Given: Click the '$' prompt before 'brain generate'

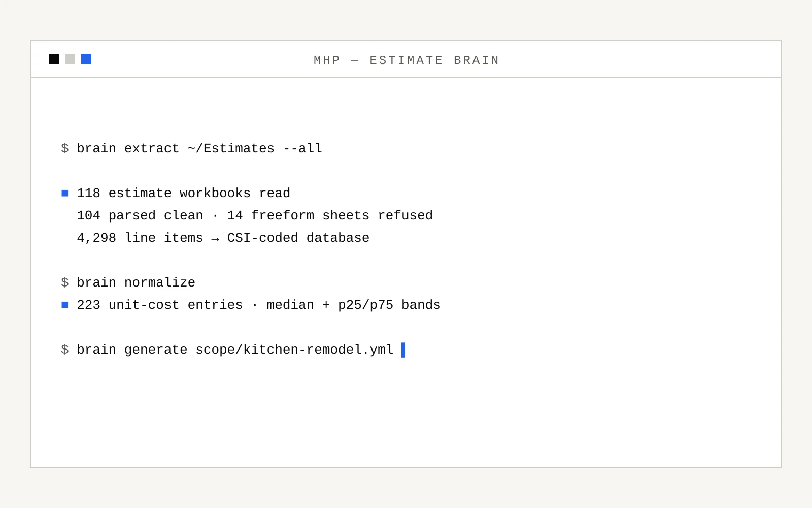Looking at the screenshot, I should point(65,350).
